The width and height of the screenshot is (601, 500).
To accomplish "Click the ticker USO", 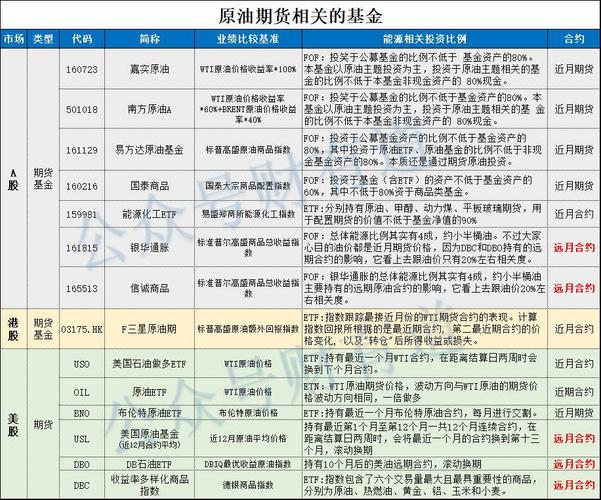I will (x=82, y=363).
